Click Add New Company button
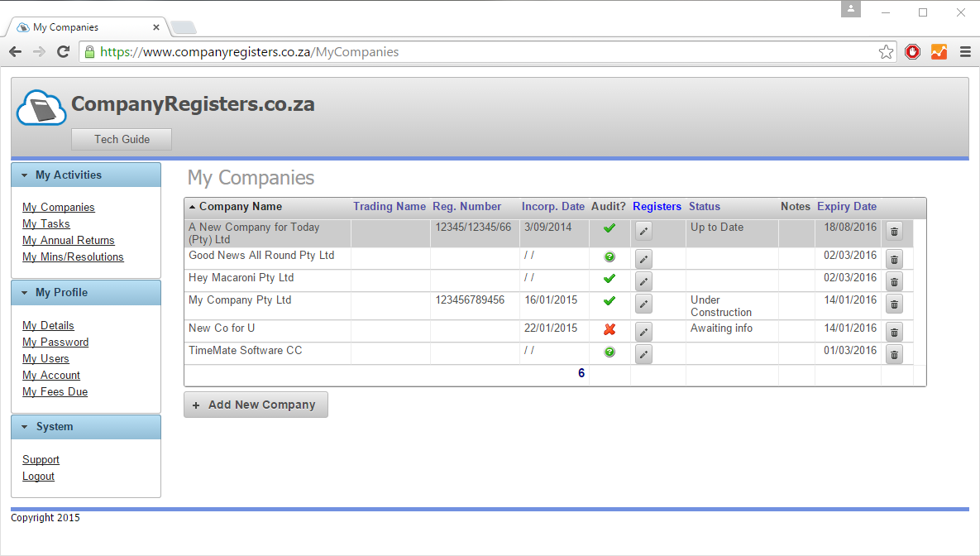The width and height of the screenshot is (980, 556). (256, 405)
